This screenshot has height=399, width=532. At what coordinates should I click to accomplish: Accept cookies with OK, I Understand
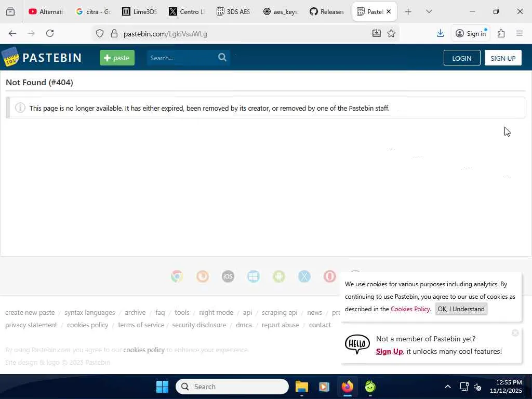(461, 309)
